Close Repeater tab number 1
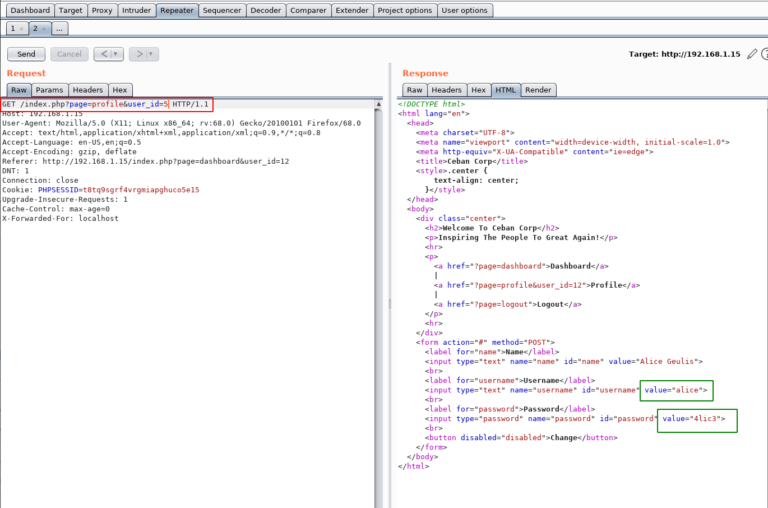 (22, 29)
